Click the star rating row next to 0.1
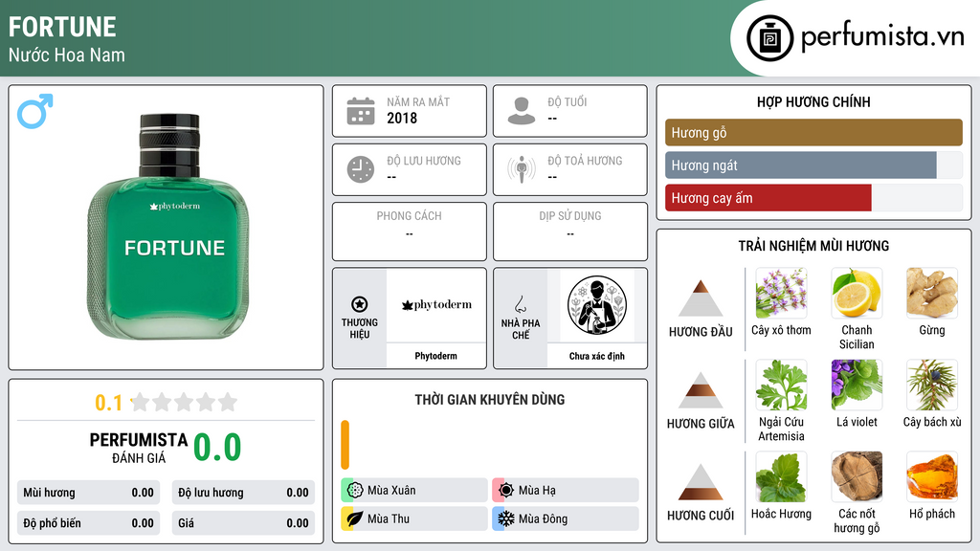 coord(185,402)
